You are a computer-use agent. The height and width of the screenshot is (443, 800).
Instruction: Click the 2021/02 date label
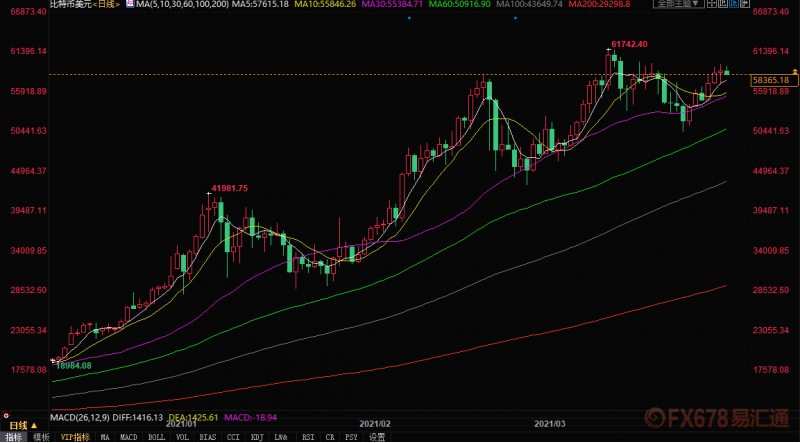pyautogui.click(x=375, y=424)
